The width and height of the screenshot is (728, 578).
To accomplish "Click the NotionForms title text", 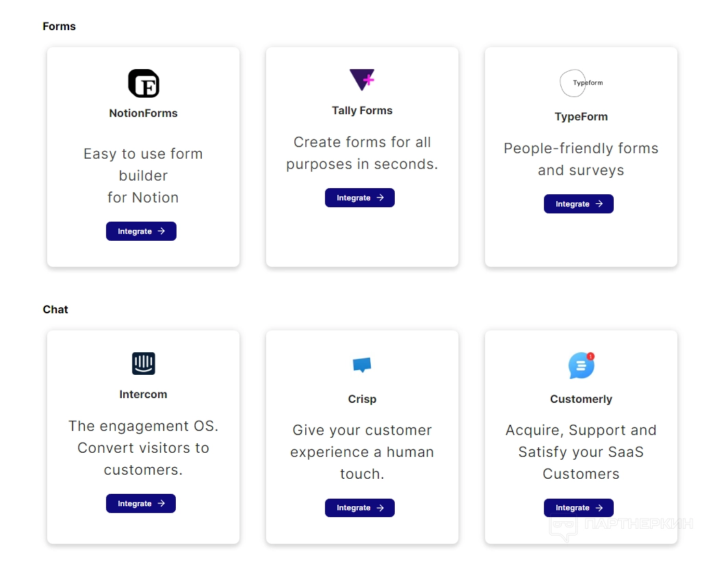I will coord(144,114).
